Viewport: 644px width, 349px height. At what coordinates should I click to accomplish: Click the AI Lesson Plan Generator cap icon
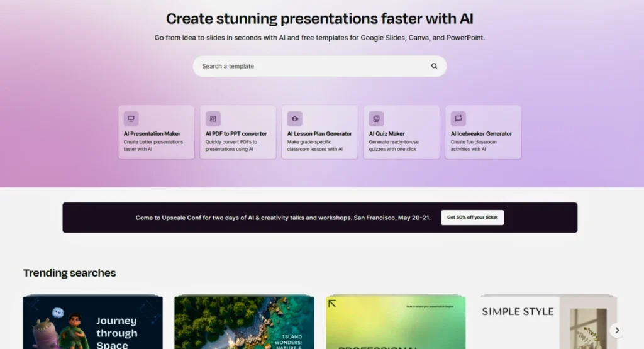[x=294, y=119]
